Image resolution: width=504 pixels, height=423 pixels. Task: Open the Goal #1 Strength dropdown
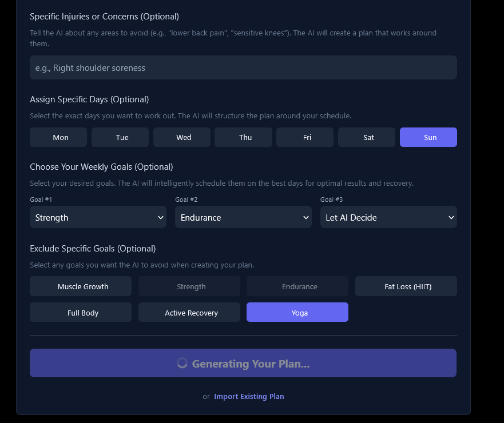(98, 217)
